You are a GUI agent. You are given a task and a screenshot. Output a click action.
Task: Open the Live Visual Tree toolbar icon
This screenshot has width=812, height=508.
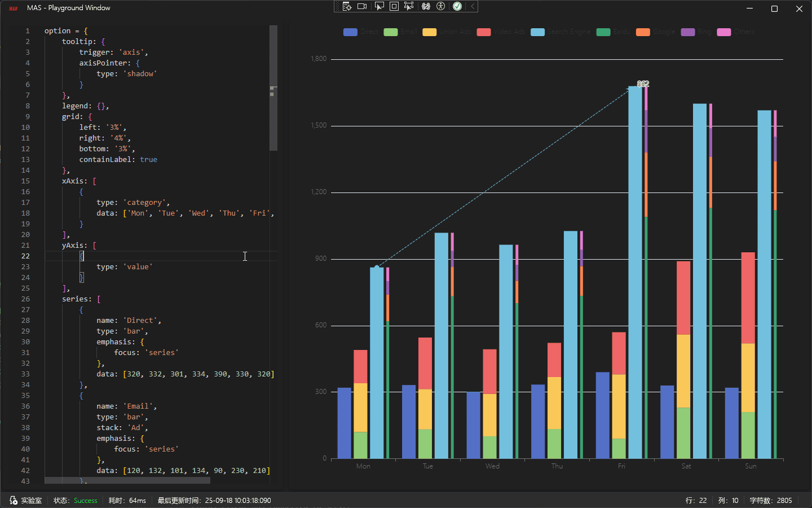click(x=347, y=6)
